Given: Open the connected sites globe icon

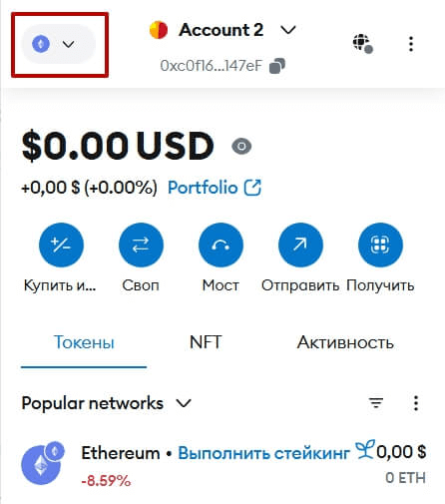Looking at the screenshot, I should pyautogui.click(x=362, y=44).
